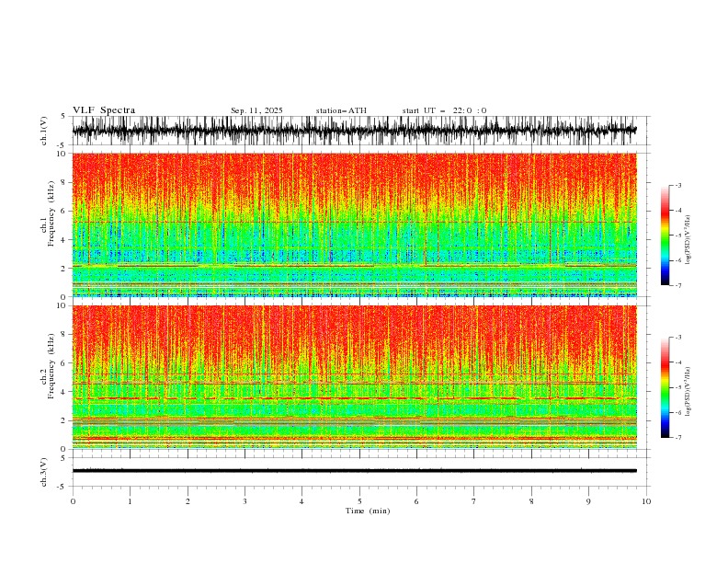728x563 pixels.
Task: Click the "ch.3(V)" axis label
Action: (x=44, y=472)
